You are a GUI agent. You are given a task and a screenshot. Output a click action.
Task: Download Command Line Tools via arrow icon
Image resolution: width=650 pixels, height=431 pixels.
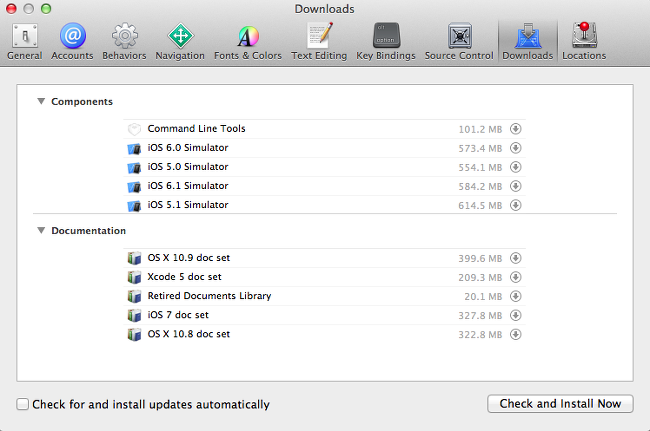pyautogui.click(x=516, y=129)
